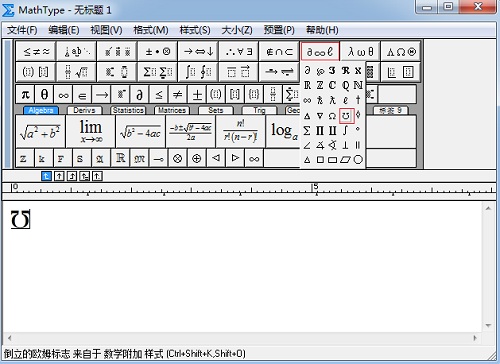Insert the double-struck ℝ real numbers symbol
Image resolution: width=500 pixels, height=364 pixels.
pos(307,85)
